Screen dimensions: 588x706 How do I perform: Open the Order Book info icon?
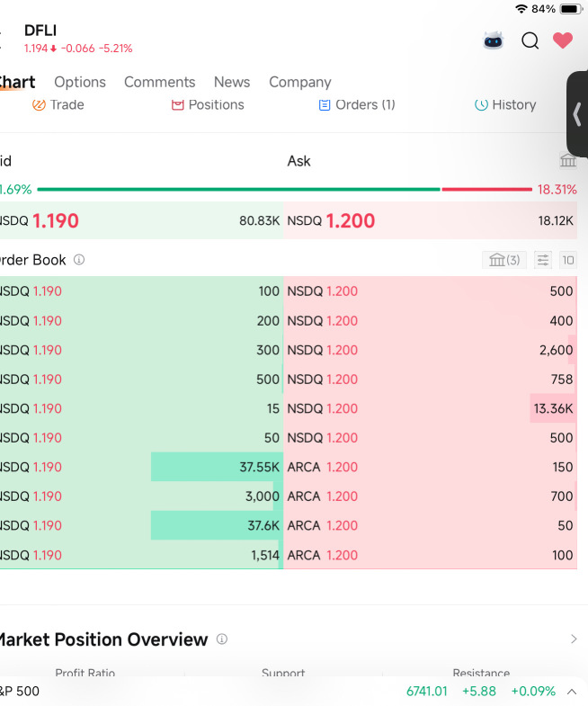pyautogui.click(x=79, y=260)
